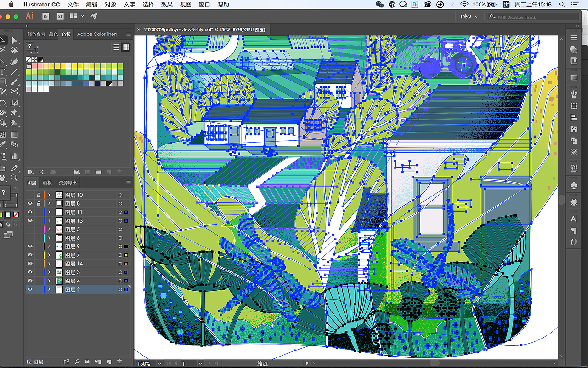Open the 窗口 menu
This screenshot has width=588, height=368.
[204, 5]
